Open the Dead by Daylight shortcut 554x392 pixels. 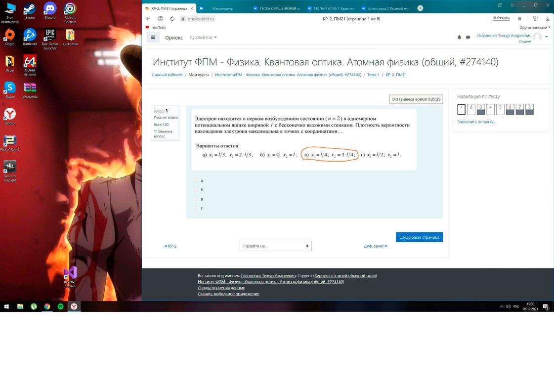[9, 172]
